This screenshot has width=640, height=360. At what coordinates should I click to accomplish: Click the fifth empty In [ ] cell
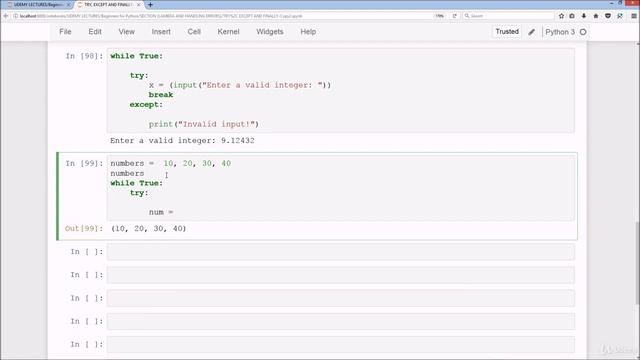click(341, 345)
